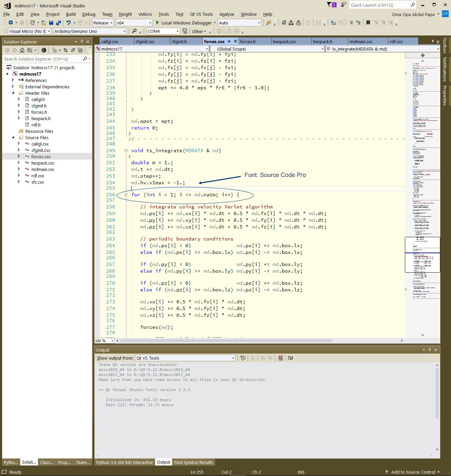Open the Toolbox side panel tab
The height and width of the screenshot is (476, 451).
point(445,45)
